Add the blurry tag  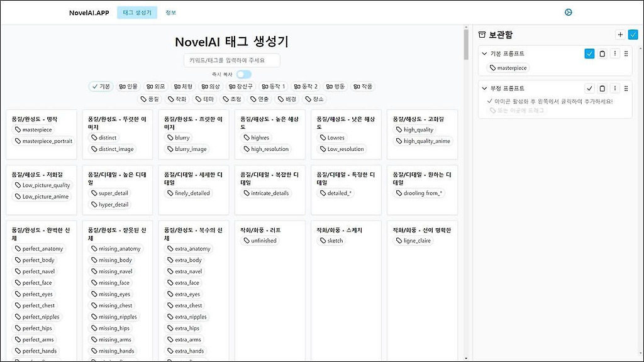pyautogui.click(x=178, y=138)
